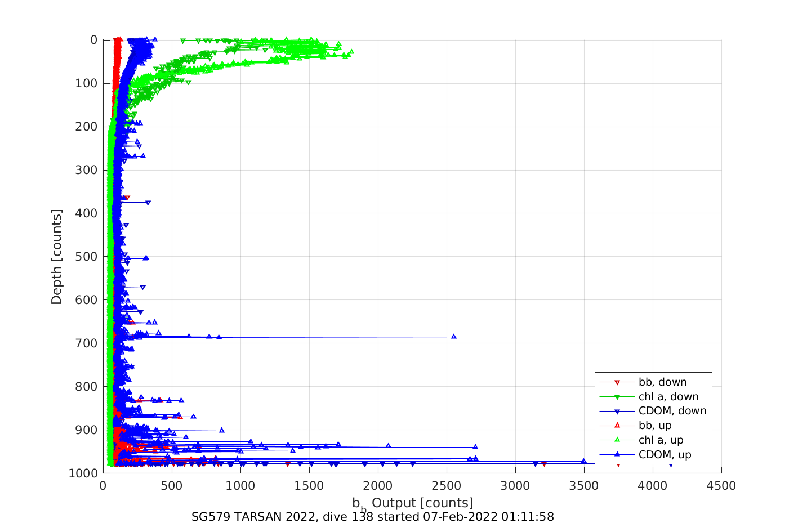Viewport: 798px width, 532px height.
Task: Click the x-axis tick label 1000
Action: (x=240, y=486)
